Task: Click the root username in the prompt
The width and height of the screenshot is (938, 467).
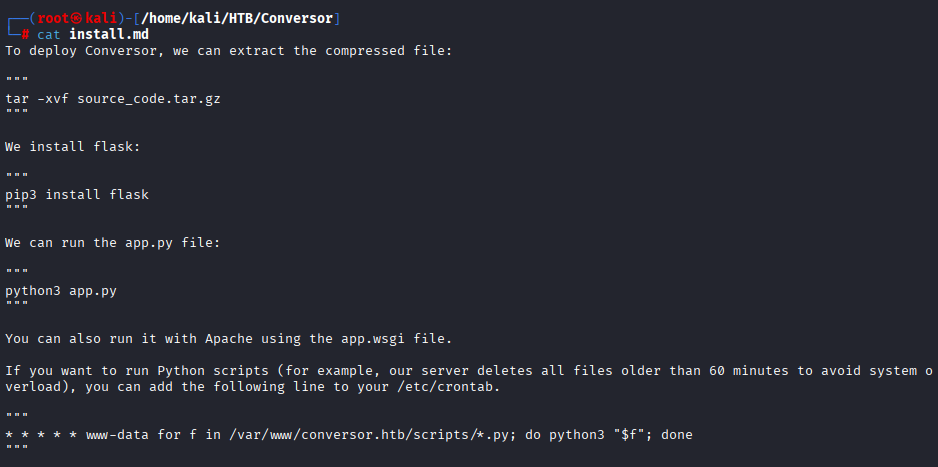Action: pos(53,19)
